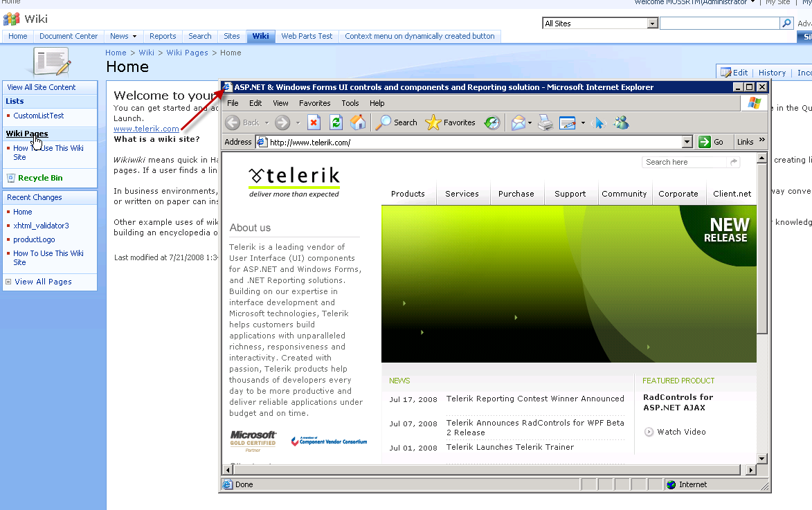Click the www.telerik.com link
The width and height of the screenshot is (812, 510).
click(x=146, y=129)
